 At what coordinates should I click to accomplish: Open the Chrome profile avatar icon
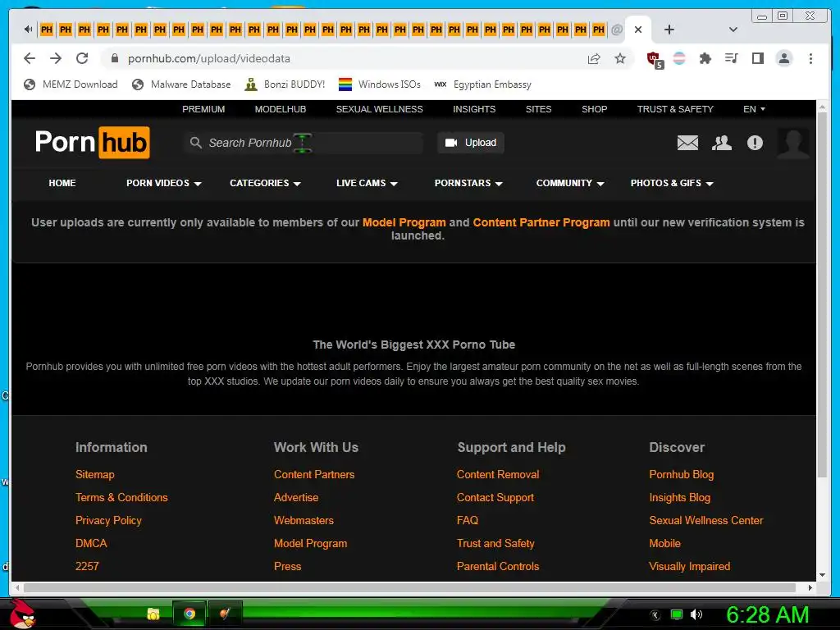point(783,58)
